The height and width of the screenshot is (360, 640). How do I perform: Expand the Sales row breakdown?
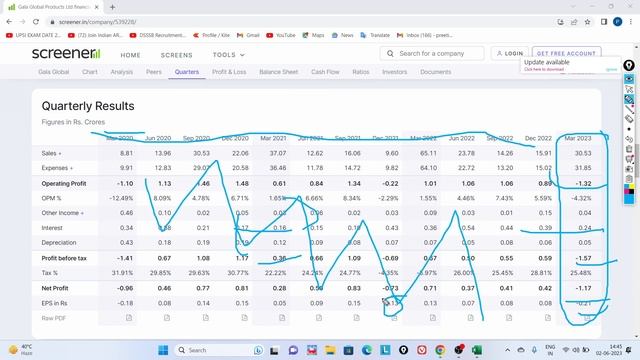[51, 153]
